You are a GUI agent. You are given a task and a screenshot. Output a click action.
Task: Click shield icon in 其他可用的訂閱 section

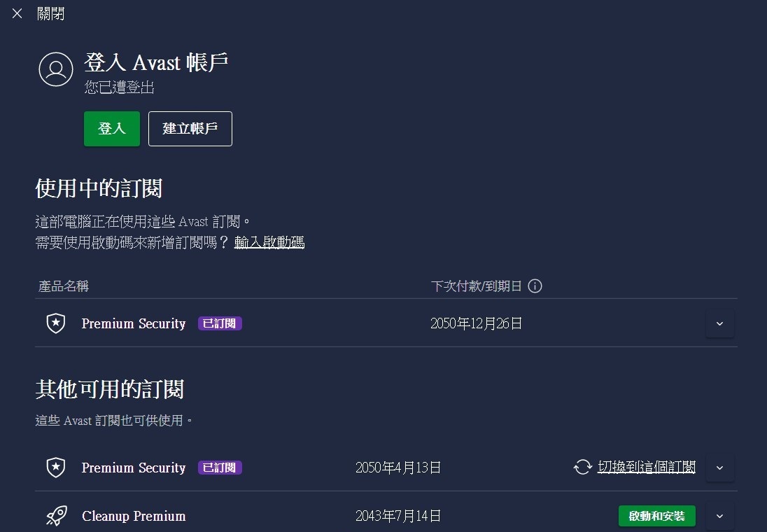coord(55,468)
